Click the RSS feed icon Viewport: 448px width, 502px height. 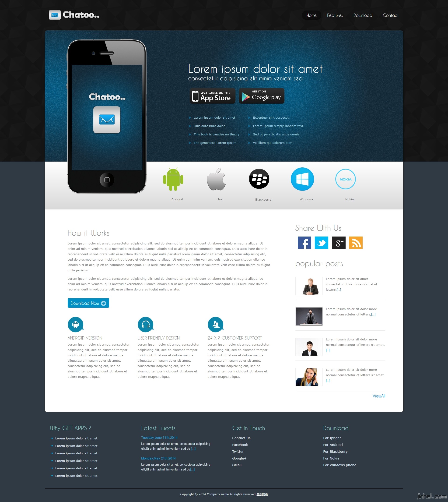(356, 242)
